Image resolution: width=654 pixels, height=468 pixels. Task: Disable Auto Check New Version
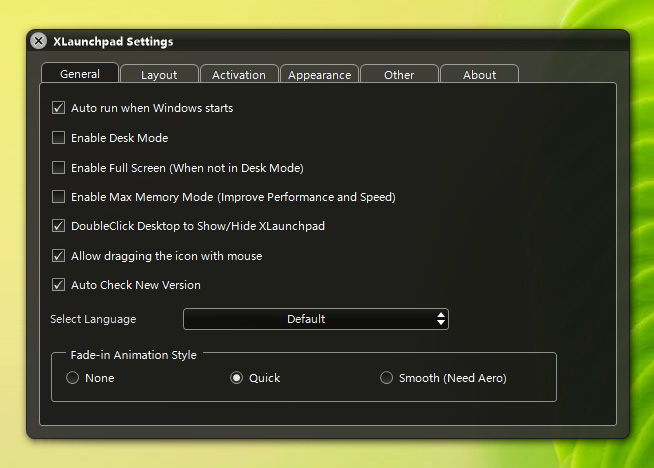[x=59, y=285]
